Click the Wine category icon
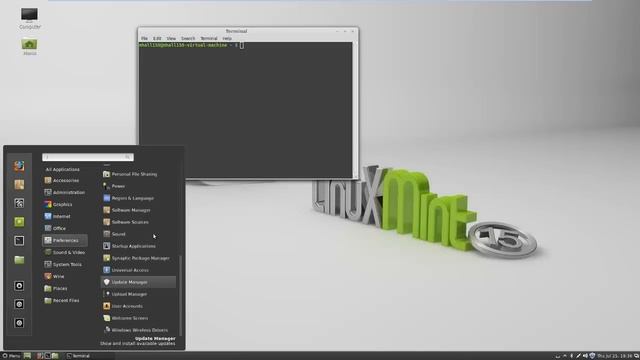This screenshot has height=360, width=640. click(48, 276)
